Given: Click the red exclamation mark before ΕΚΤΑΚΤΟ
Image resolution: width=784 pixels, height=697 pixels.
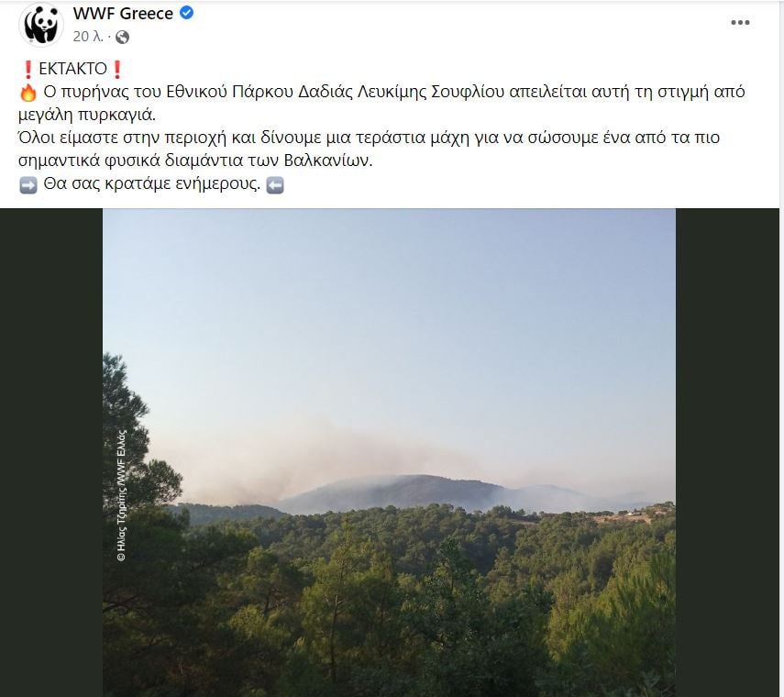Looking at the screenshot, I should click(28, 69).
